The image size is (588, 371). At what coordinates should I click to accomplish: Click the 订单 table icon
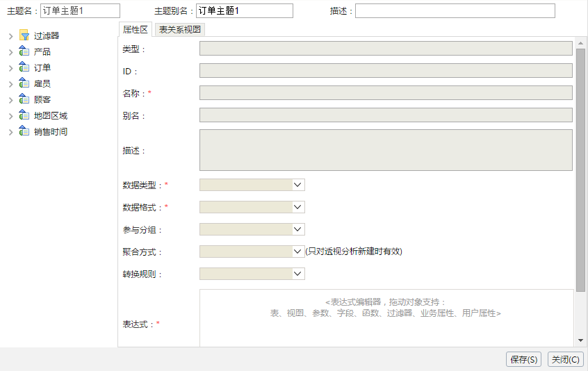click(x=24, y=67)
